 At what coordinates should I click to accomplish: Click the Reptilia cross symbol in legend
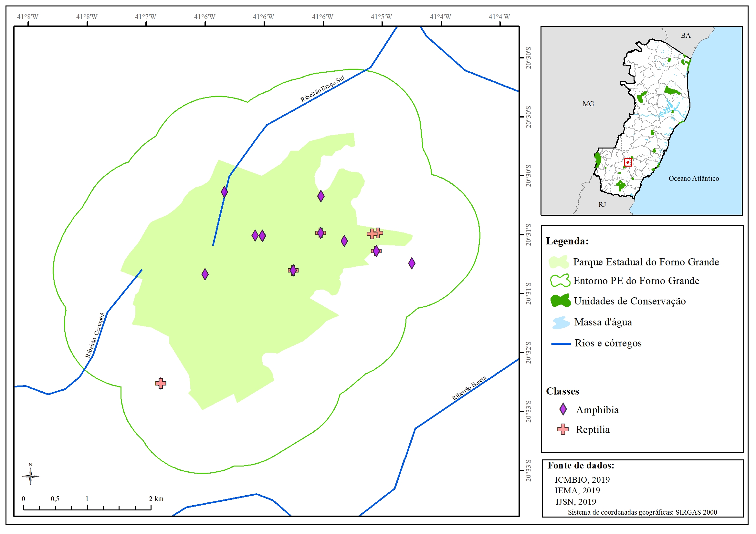tap(563, 429)
